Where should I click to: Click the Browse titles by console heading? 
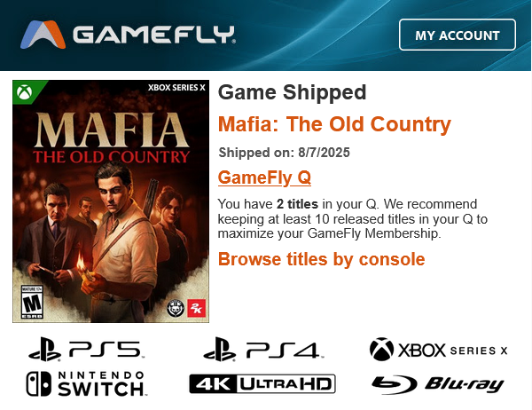pos(321,259)
